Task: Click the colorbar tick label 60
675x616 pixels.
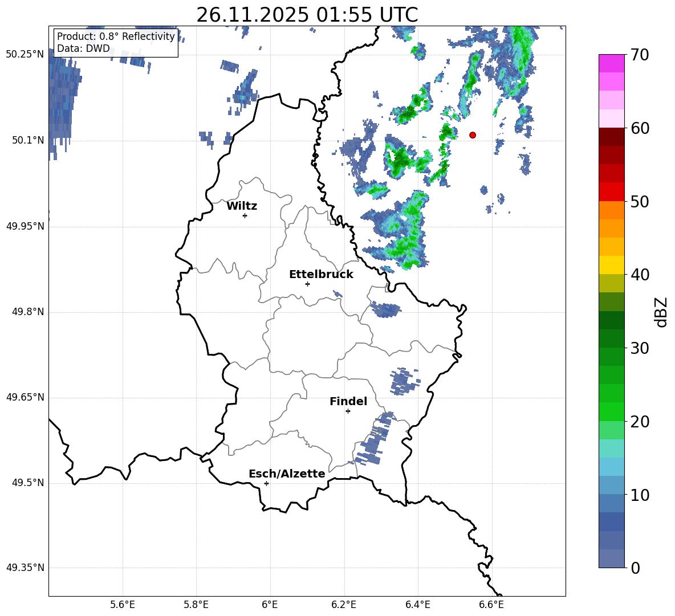Action: [x=640, y=128]
